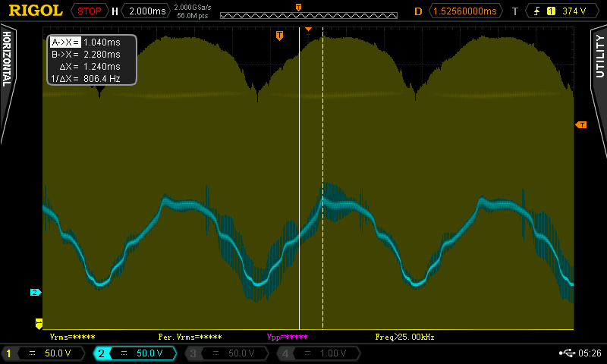Click the yellow trigger source 1 badge
This screenshot has height=364, width=607.
(551, 11)
